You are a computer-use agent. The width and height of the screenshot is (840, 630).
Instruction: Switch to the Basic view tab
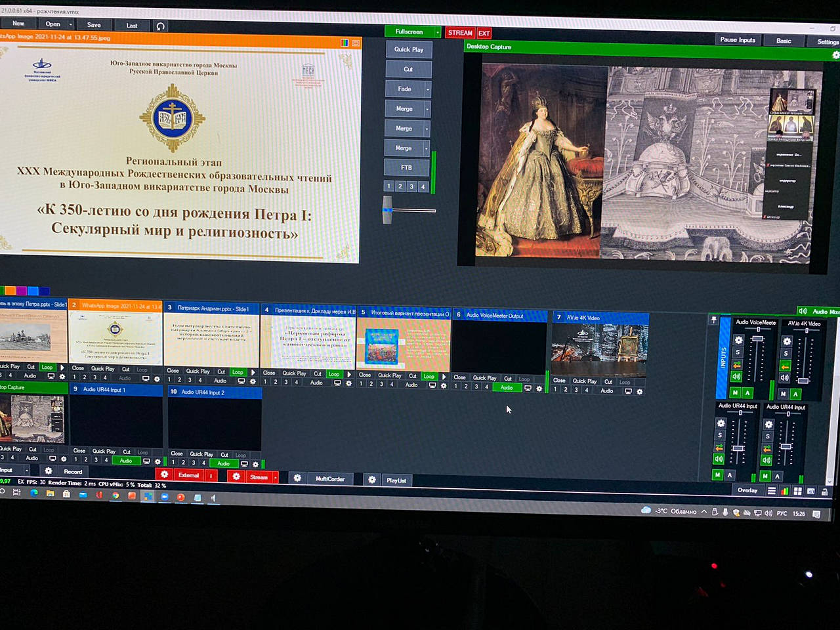[x=784, y=41]
